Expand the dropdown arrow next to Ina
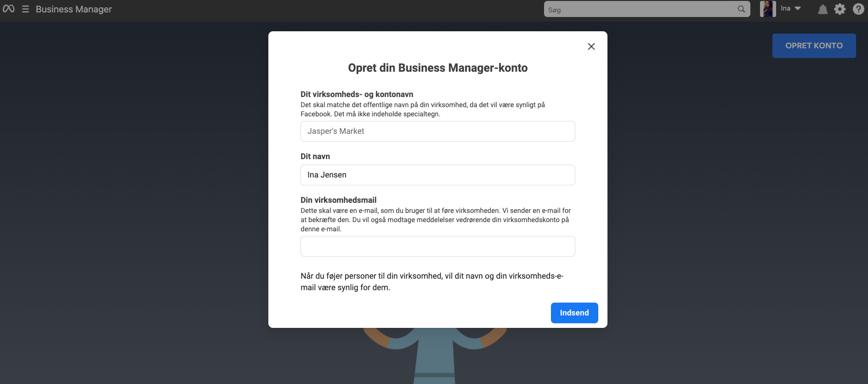 click(798, 8)
